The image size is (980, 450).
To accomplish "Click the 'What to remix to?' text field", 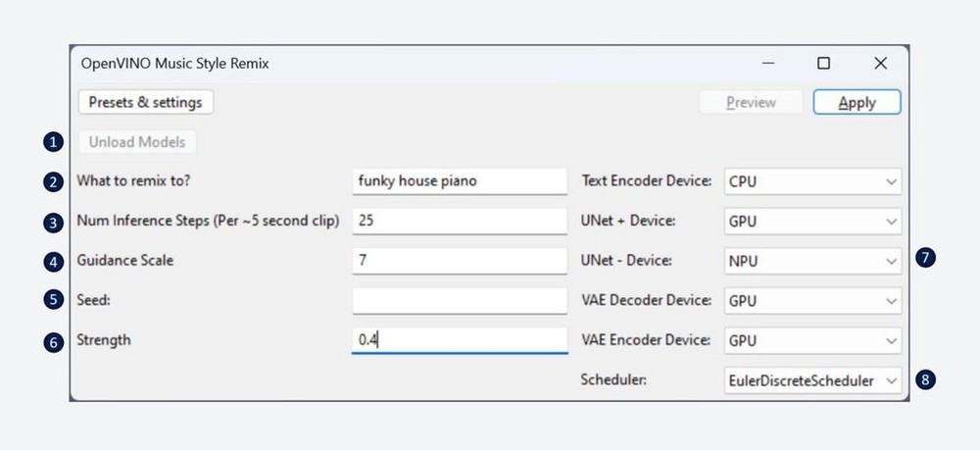I will [x=459, y=181].
